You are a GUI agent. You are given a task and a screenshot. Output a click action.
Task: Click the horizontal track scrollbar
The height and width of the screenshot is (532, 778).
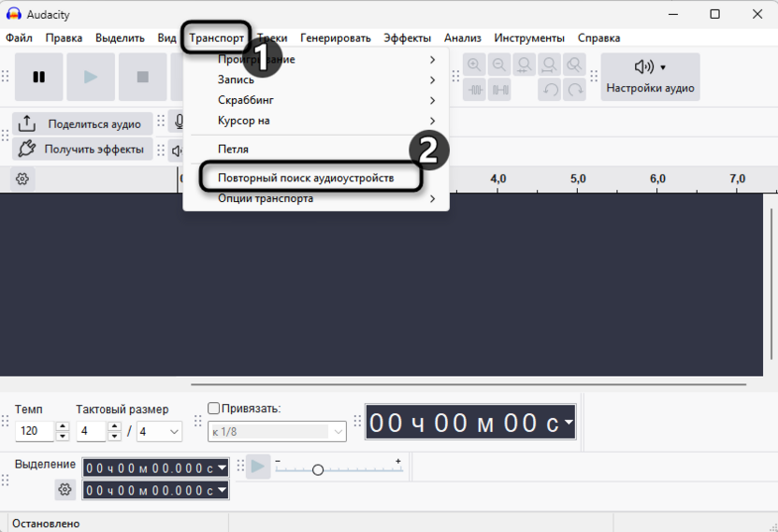coord(468,384)
